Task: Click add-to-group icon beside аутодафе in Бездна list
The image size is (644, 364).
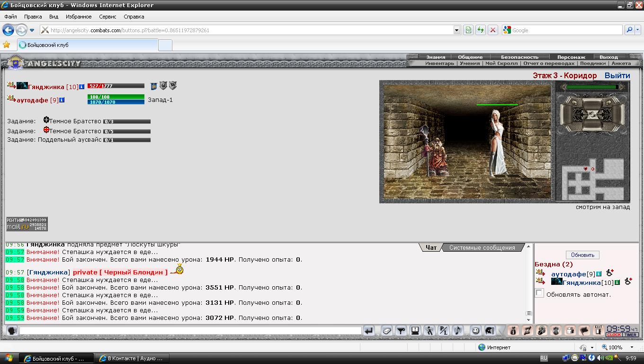Action: (610, 273)
